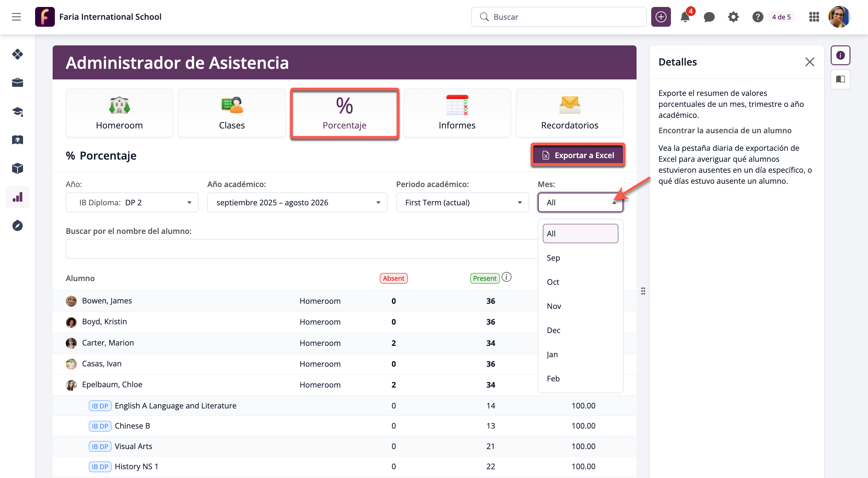The width and height of the screenshot is (868, 478).
Task: Click info icon next to Present
Action: pyautogui.click(x=506, y=277)
